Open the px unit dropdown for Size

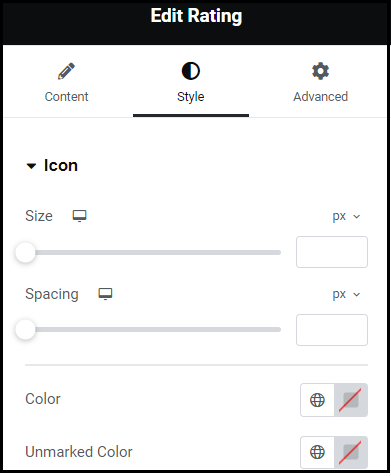[347, 216]
